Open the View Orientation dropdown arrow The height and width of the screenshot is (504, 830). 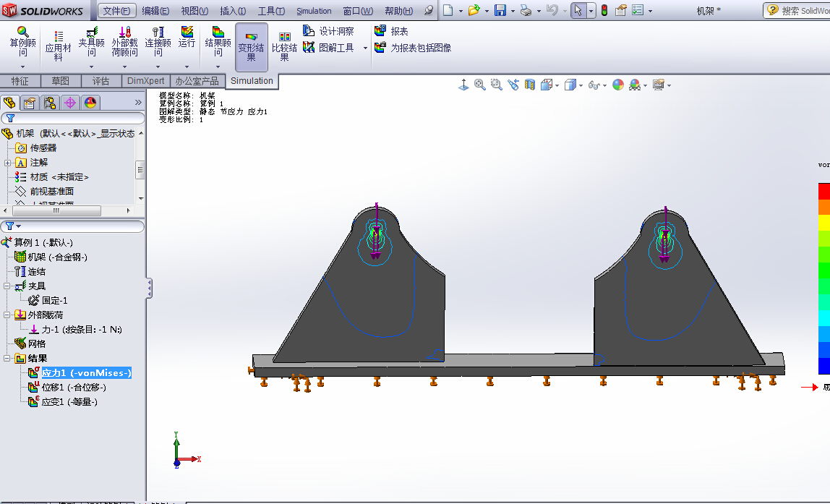(x=557, y=84)
